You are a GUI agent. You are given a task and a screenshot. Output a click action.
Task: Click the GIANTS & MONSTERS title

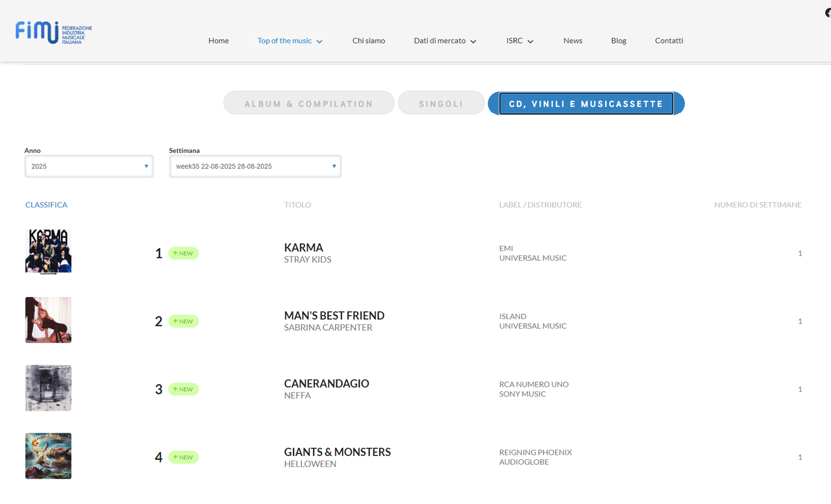point(338,452)
